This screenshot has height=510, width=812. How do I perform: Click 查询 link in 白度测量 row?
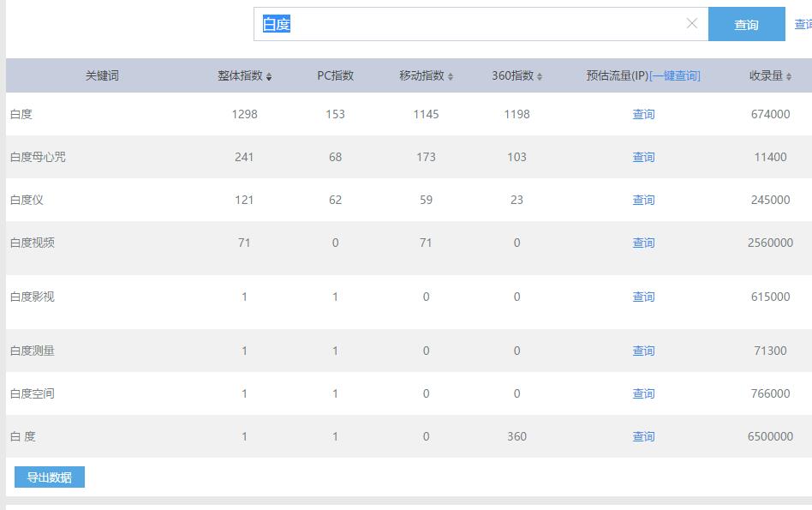[643, 351]
